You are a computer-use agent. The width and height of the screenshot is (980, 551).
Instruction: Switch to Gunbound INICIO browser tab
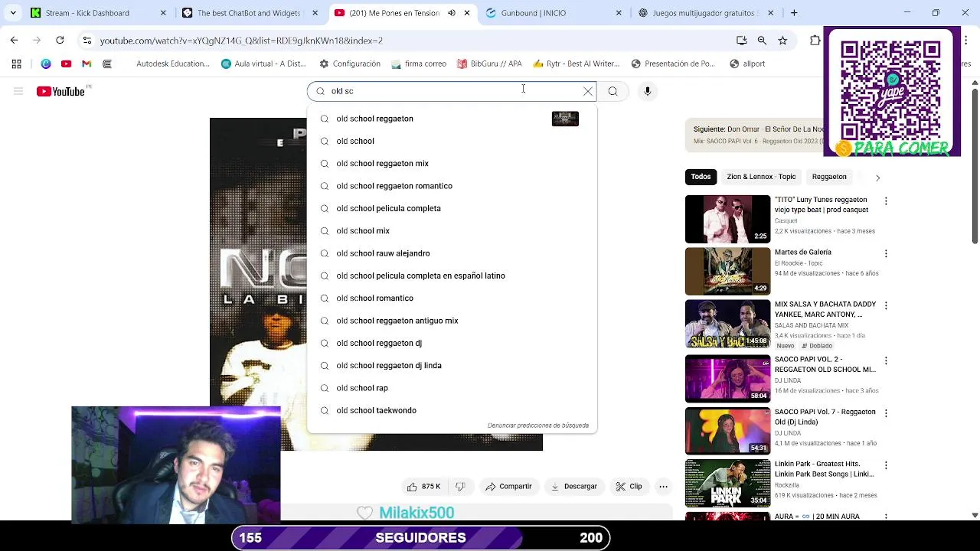pos(554,13)
